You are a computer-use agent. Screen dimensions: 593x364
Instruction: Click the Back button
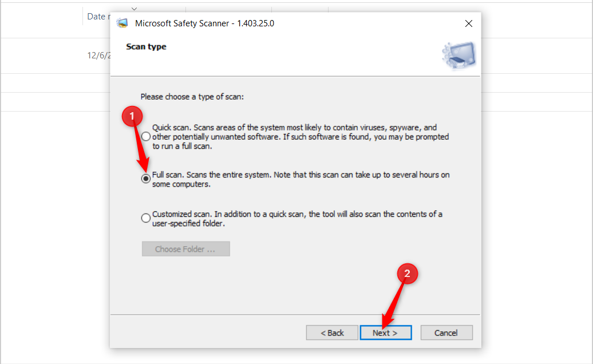332,333
